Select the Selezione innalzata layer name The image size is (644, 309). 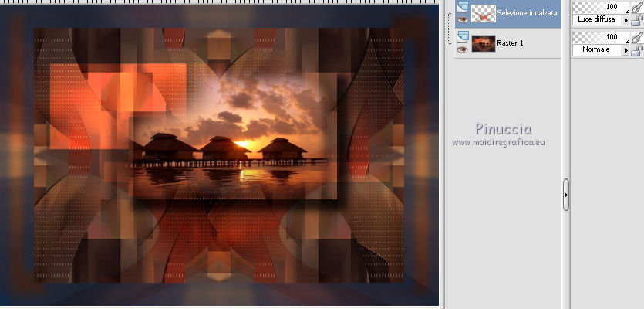pyautogui.click(x=527, y=13)
